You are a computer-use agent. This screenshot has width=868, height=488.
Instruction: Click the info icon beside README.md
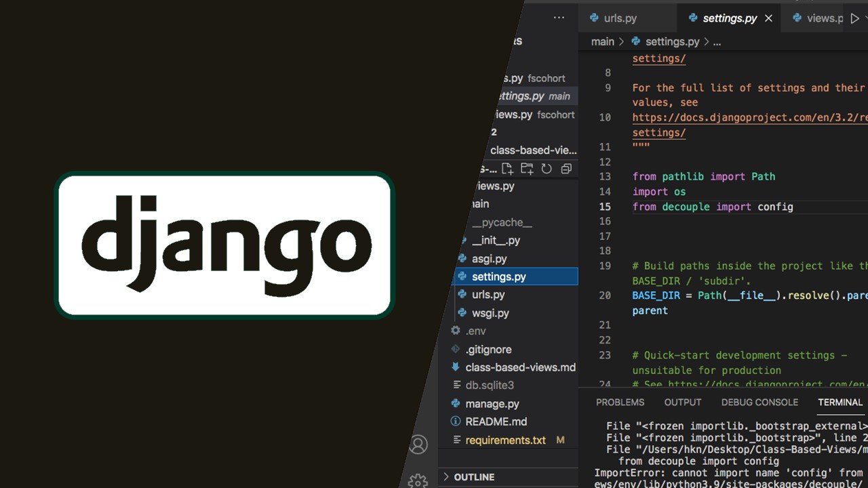tap(456, 422)
